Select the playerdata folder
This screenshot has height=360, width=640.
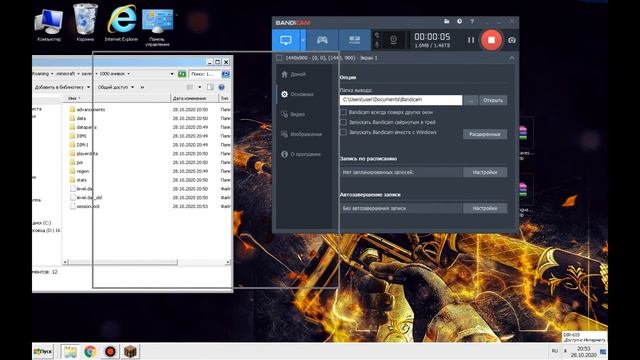[84, 153]
